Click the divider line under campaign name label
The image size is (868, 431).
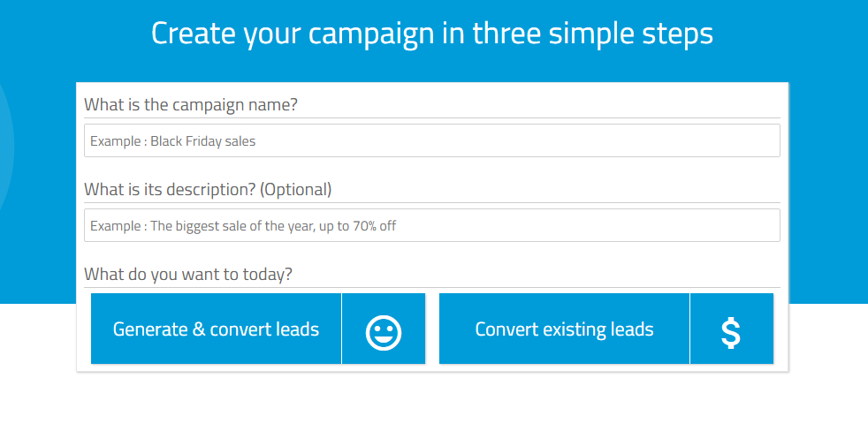(x=431, y=117)
